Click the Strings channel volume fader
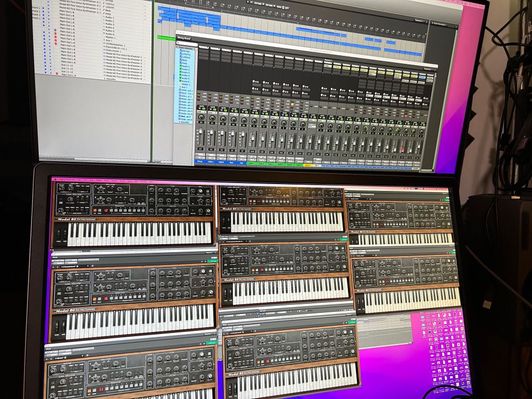The image size is (532, 399). pos(201,130)
